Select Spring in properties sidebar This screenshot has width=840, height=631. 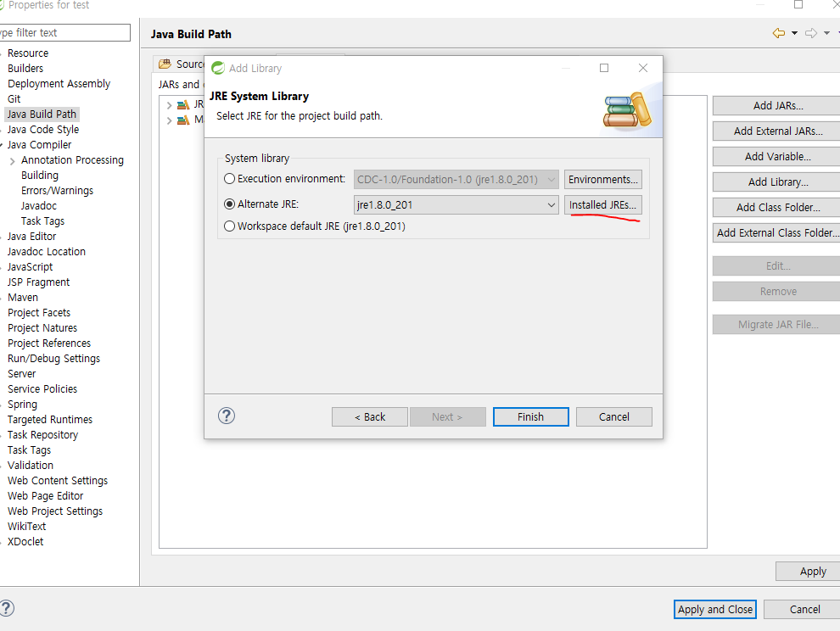pyautogui.click(x=22, y=405)
